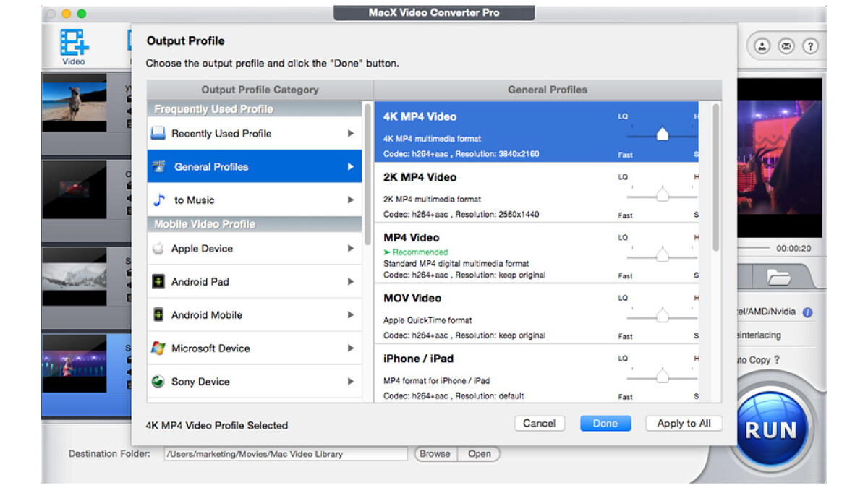The image size is (868, 488).
Task: Select the Android Mobile profile icon
Action: pyautogui.click(x=158, y=314)
